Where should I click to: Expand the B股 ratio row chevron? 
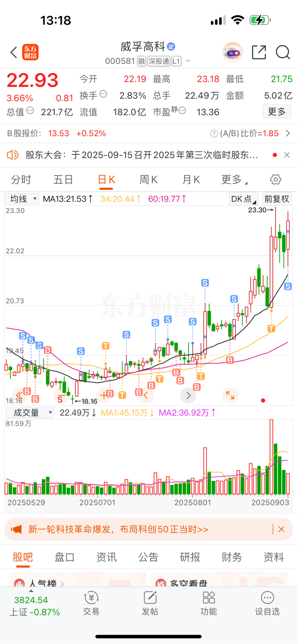tap(287, 133)
